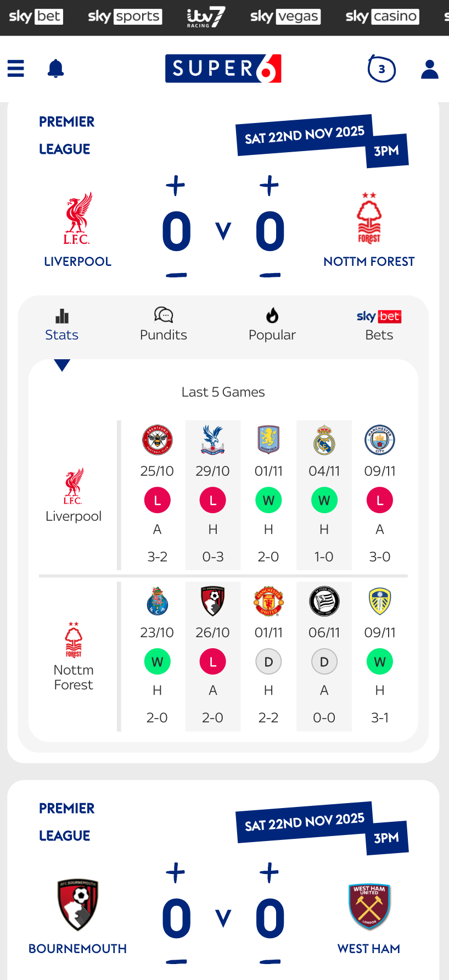Increase Bournemouth's predicted score

(176, 873)
